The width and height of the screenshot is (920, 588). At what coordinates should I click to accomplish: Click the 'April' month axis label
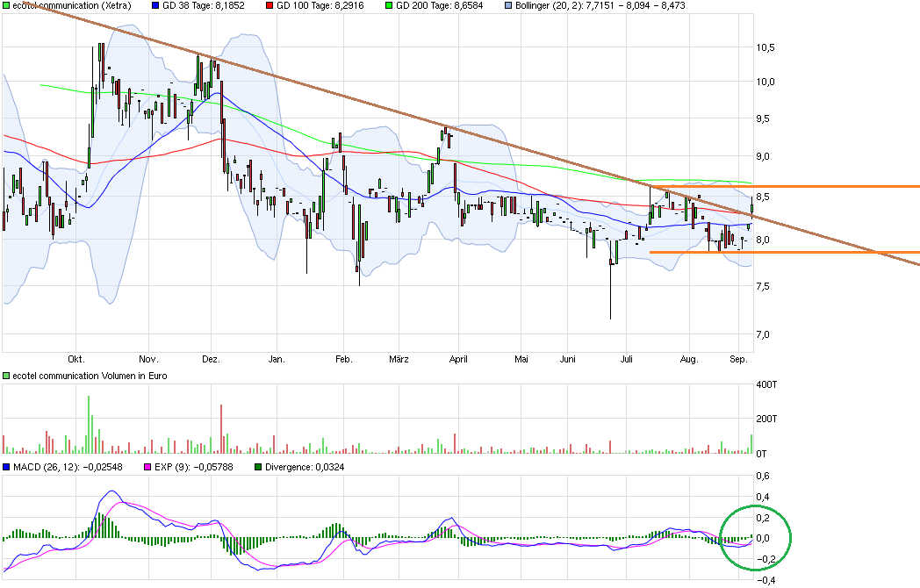458,359
